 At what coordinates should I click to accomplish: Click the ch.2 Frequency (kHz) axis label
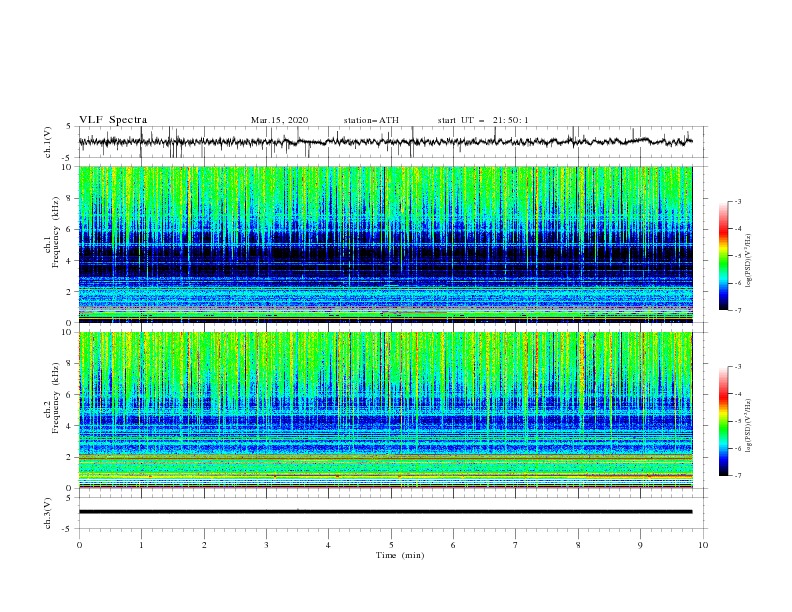click(x=52, y=397)
